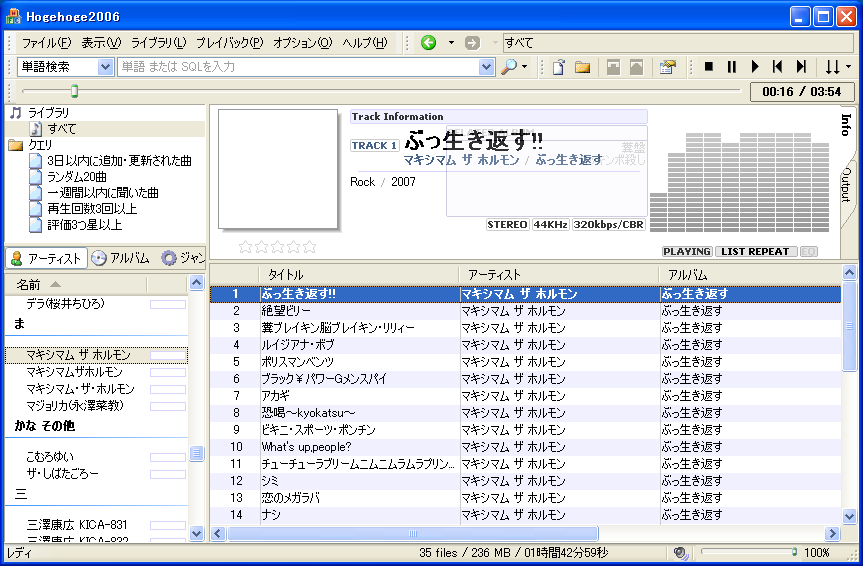Click the add file document icon
This screenshot has width=863, height=566.
pyautogui.click(x=558, y=67)
